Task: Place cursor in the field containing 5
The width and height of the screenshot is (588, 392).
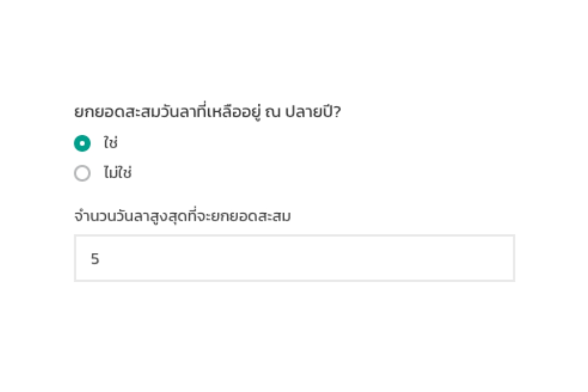Action: (294, 258)
